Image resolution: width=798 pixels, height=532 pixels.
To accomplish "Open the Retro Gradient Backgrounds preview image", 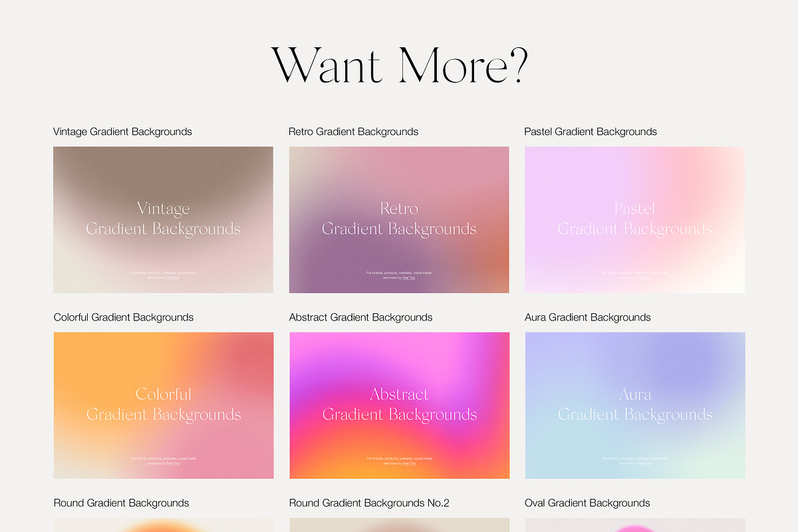I will pos(399,219).
